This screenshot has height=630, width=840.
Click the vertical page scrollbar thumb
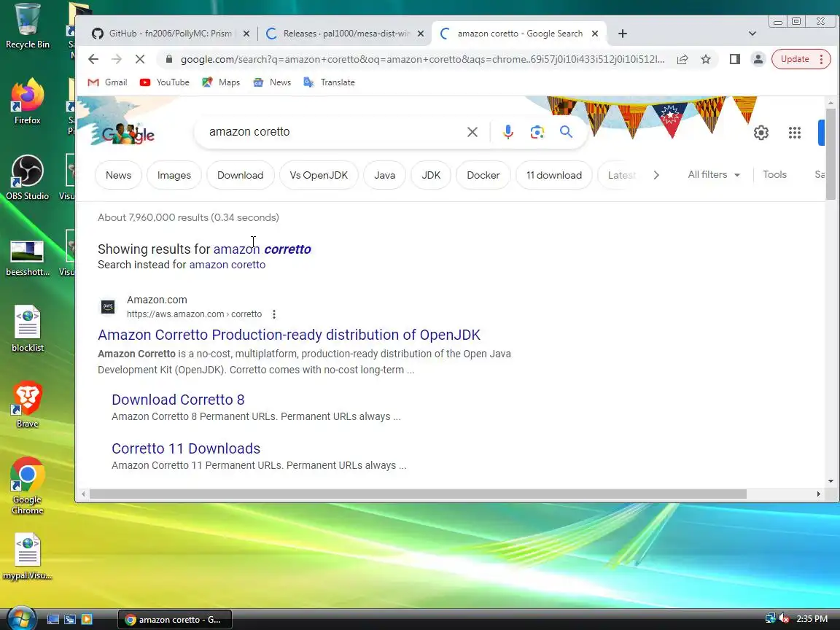831,155
